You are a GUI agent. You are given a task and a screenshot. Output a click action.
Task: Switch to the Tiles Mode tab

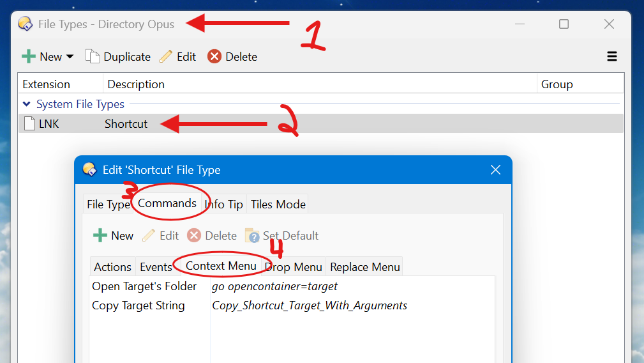coord(278,205)
